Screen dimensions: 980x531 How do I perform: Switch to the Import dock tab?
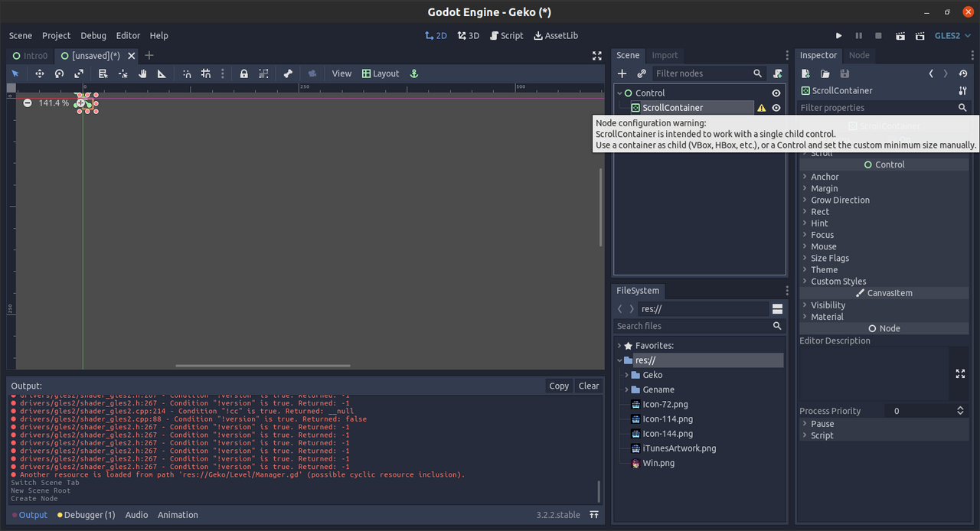click(665, 55)
